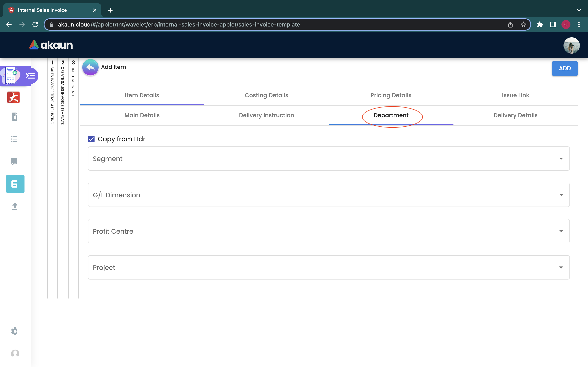Open the invoice document icon in sidebar

(x=14, y=117)
